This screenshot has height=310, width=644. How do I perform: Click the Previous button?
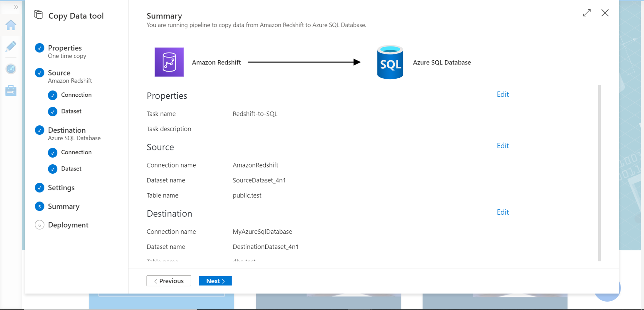[x=169, y=281]
